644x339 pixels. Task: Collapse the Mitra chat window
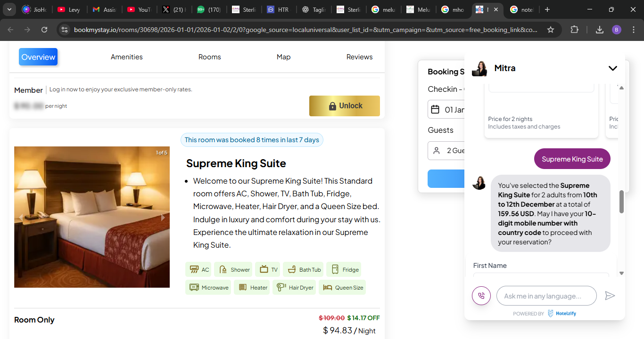tap(613, 68)
